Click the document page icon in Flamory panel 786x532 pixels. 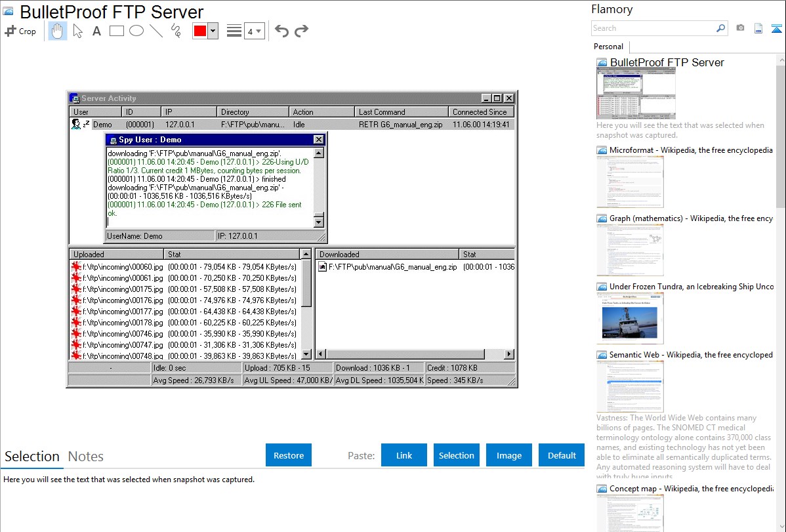point(758,28)
